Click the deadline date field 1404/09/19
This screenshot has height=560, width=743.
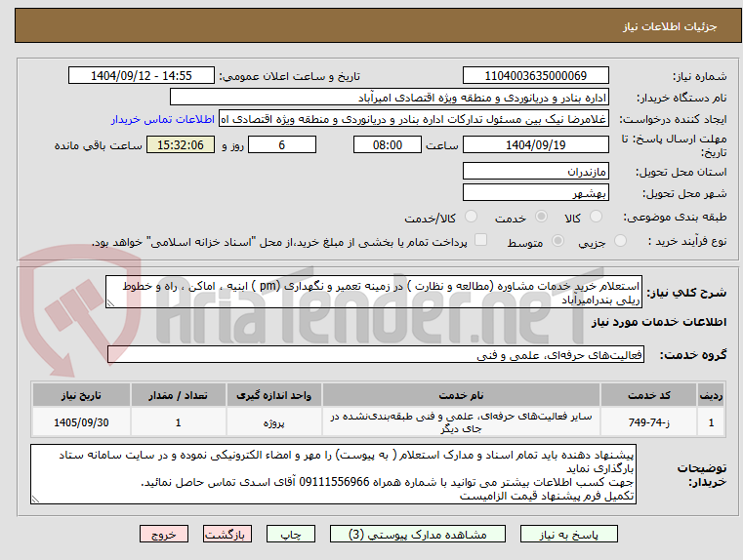coord(535,144)
